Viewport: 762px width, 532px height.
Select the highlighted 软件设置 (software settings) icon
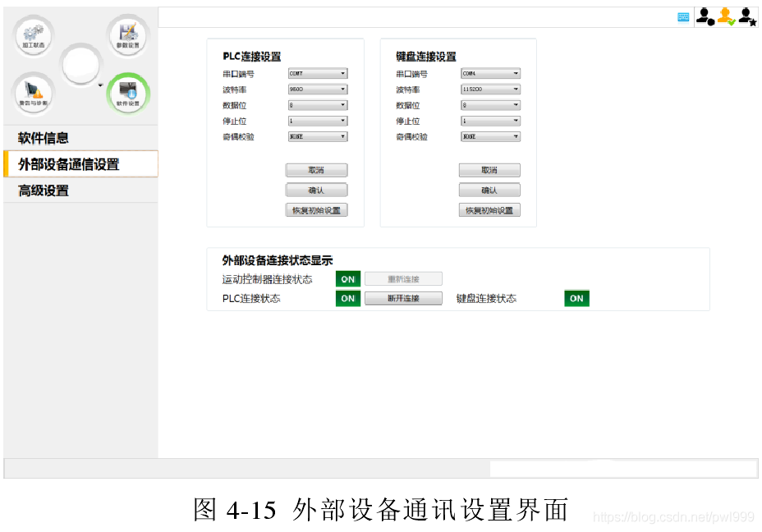tap(128, 93)
